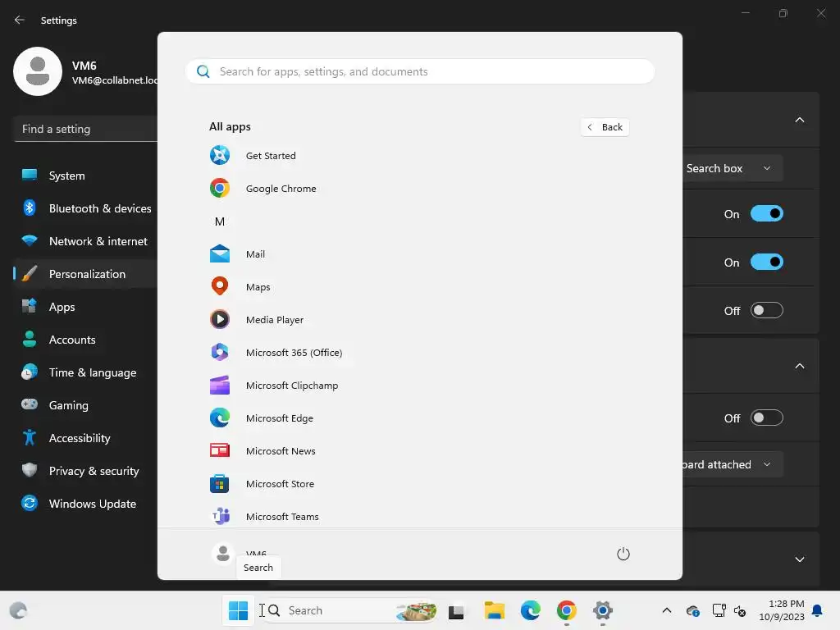Viewport: 840px width, 630px height.
Task: Open Microsoft 365 (Office) app icon
Action: 220,353
